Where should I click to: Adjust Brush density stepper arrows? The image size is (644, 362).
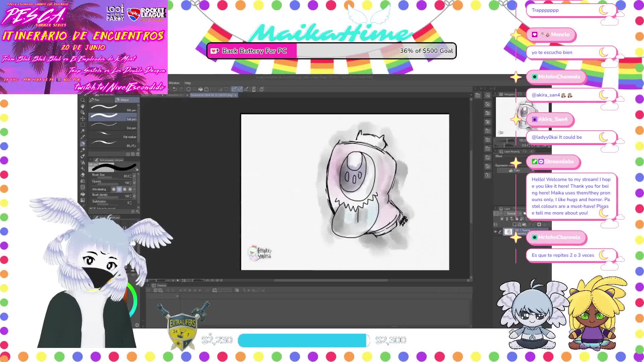130,196
